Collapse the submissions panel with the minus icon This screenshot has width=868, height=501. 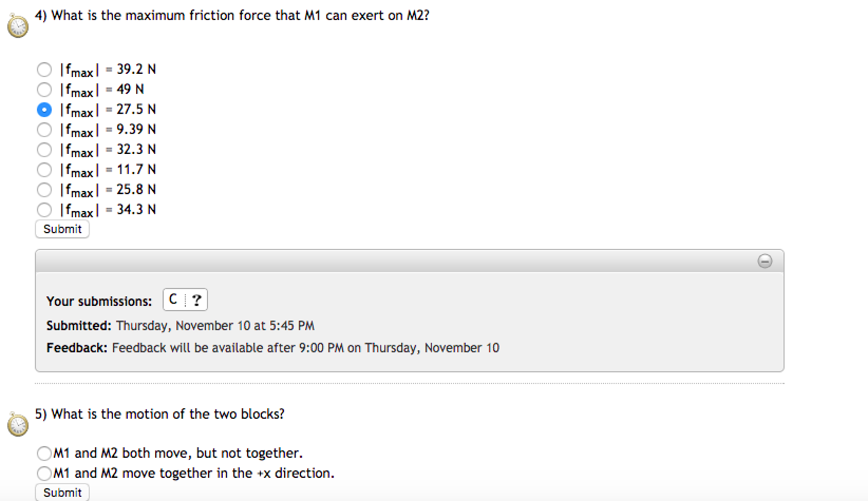[x=766, y=262]
